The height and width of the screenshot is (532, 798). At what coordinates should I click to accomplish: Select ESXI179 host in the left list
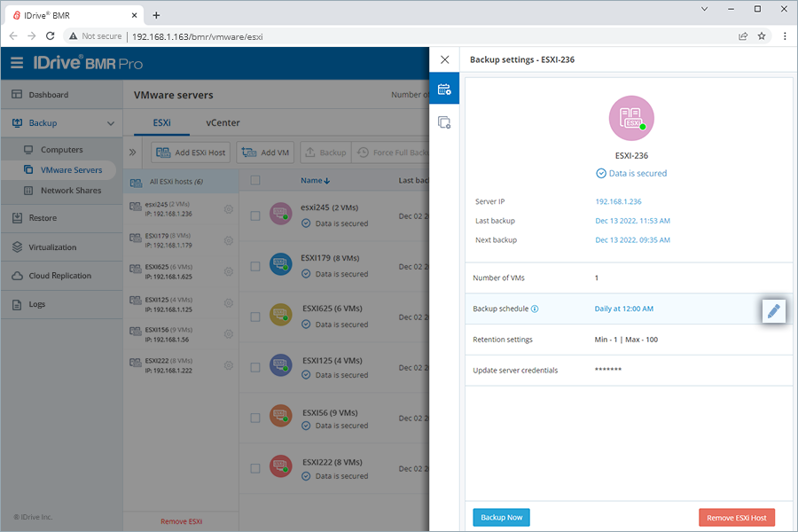coord(181,240)
